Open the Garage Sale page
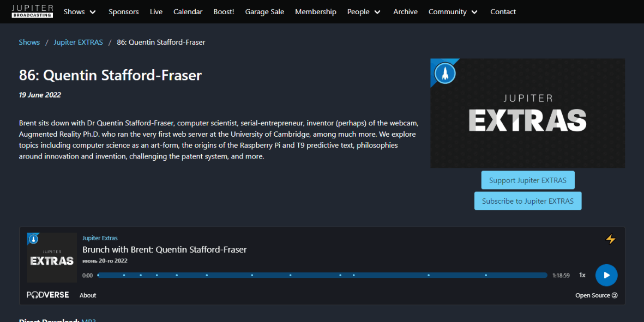The image size is (644, 322). [x=264, y=11]
